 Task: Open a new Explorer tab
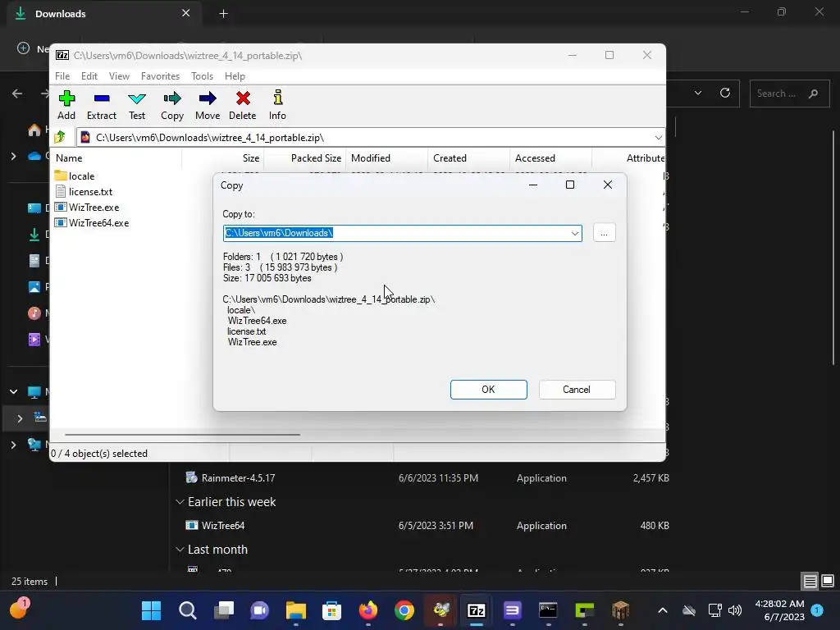click(223, 14)
